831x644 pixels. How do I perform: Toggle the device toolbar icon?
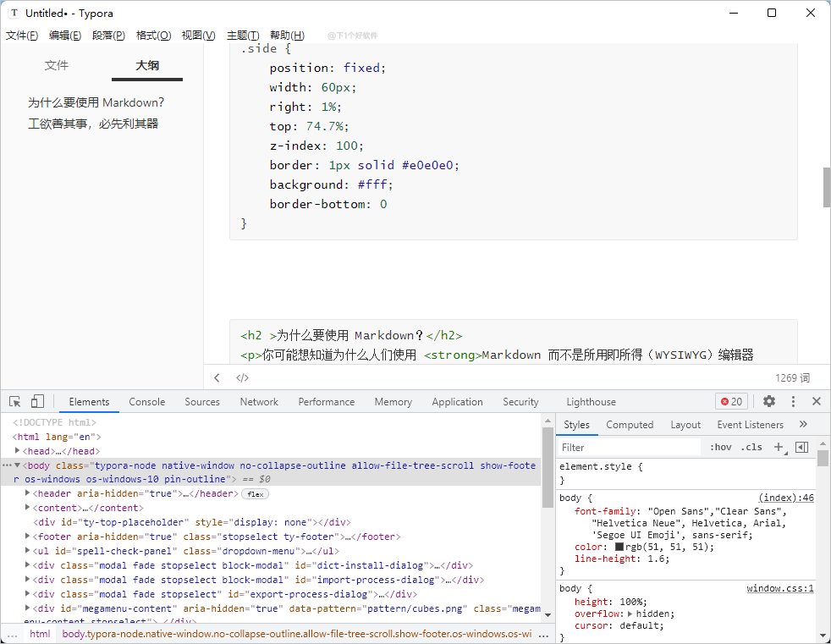click(x=37, y=402)
